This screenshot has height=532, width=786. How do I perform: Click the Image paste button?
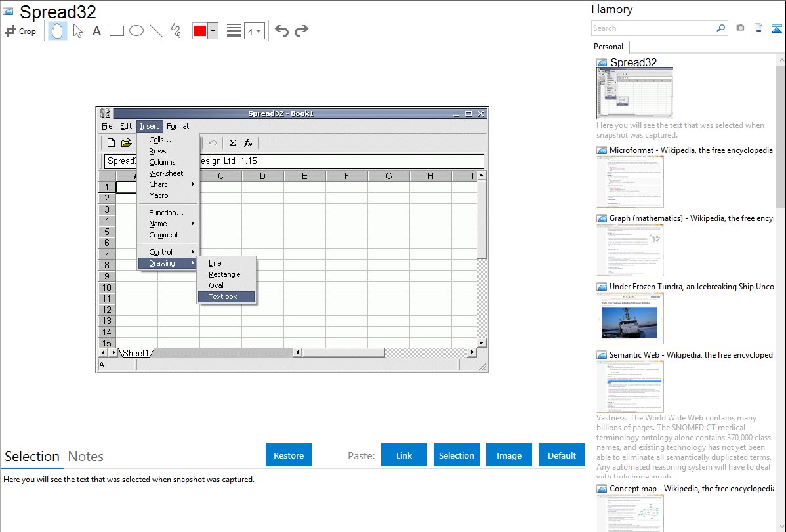[x=508, y=455]
